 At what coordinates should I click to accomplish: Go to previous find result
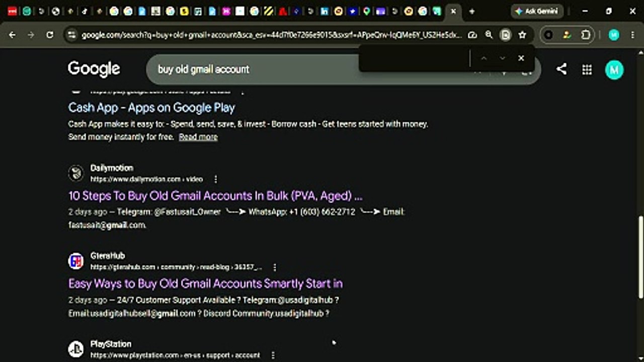(484, 58)
